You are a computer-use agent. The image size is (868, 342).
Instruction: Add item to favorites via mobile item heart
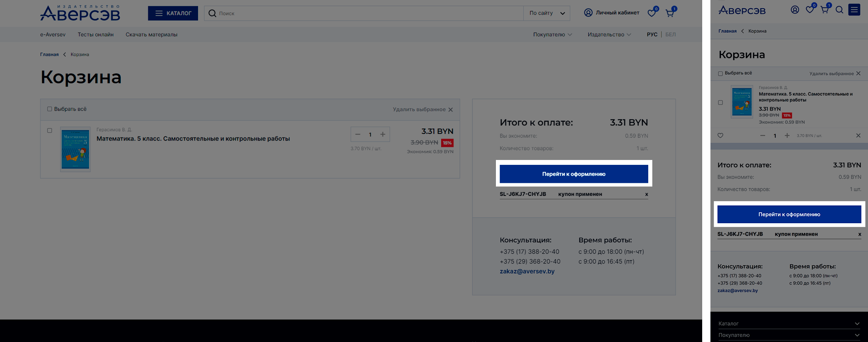tap(721, 135)
